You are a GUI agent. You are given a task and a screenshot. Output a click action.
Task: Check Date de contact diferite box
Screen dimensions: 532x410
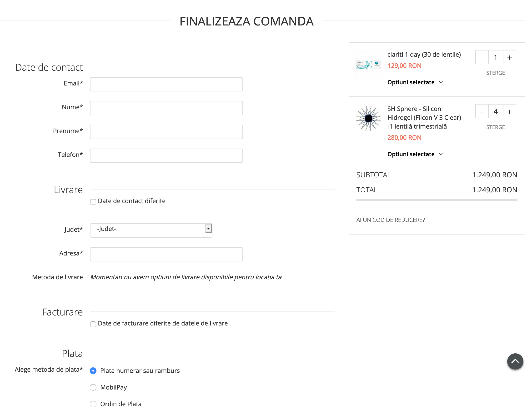tap(93, 202)
